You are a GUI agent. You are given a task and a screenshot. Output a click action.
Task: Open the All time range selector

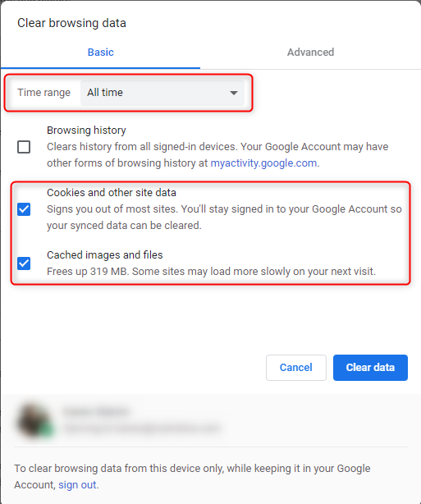(x=162, y=93)
